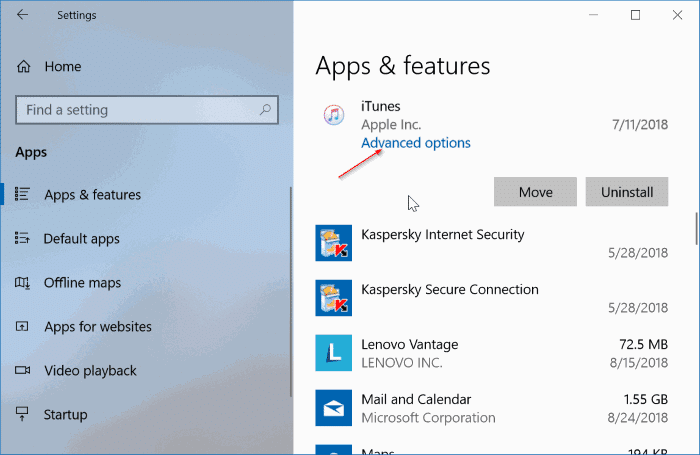Viewport: 700px width, 455px height.
Task: Click the 8/24/2018 date
Action: click(638, 417)
